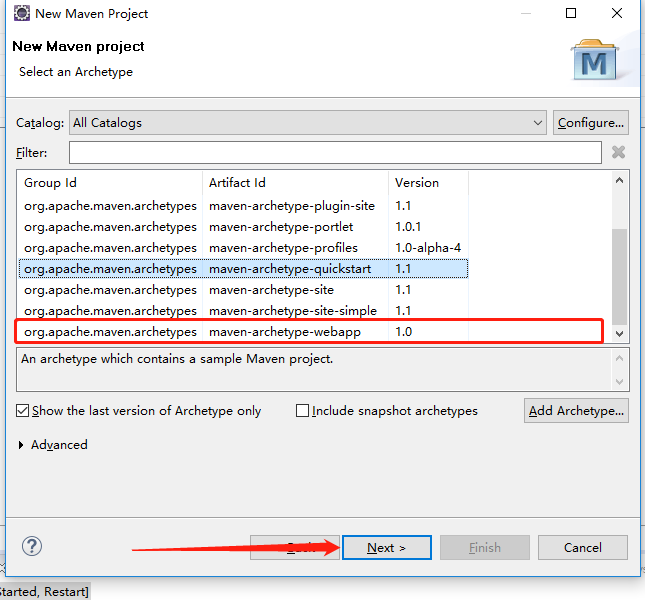This screenshot has height=600, width=645.
Task: Focus the Filter text field
Action: 335,153
